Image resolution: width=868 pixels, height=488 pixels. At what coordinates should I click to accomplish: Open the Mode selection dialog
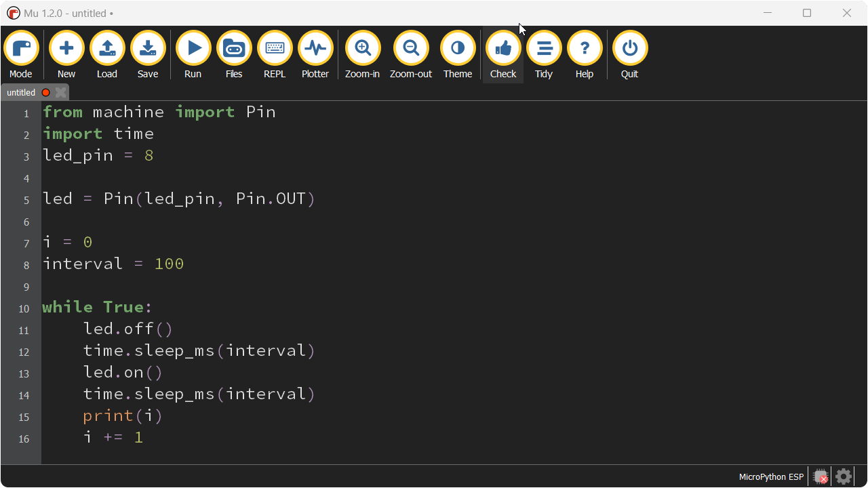pos(21,54)
